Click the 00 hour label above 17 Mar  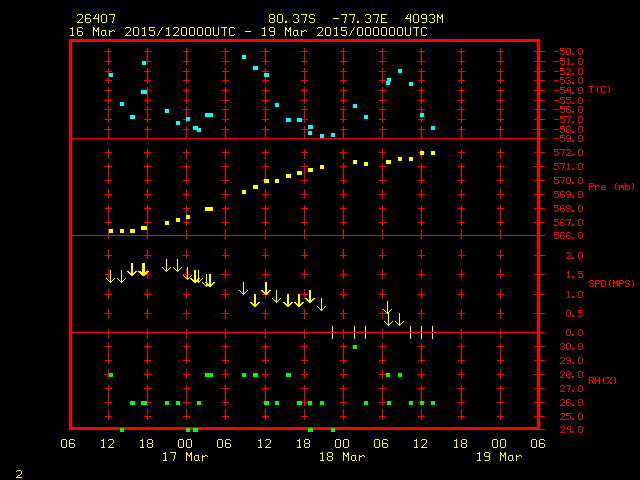(185, 444)
